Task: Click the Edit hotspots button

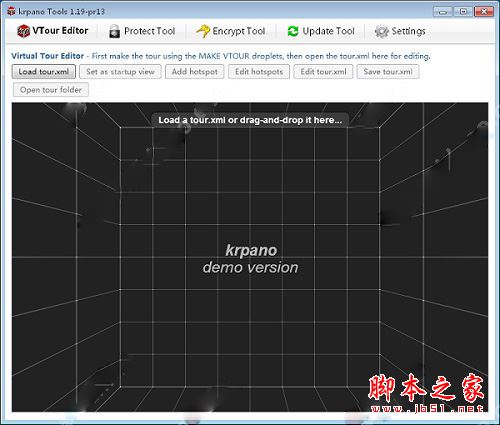Action: click(259, 72)
